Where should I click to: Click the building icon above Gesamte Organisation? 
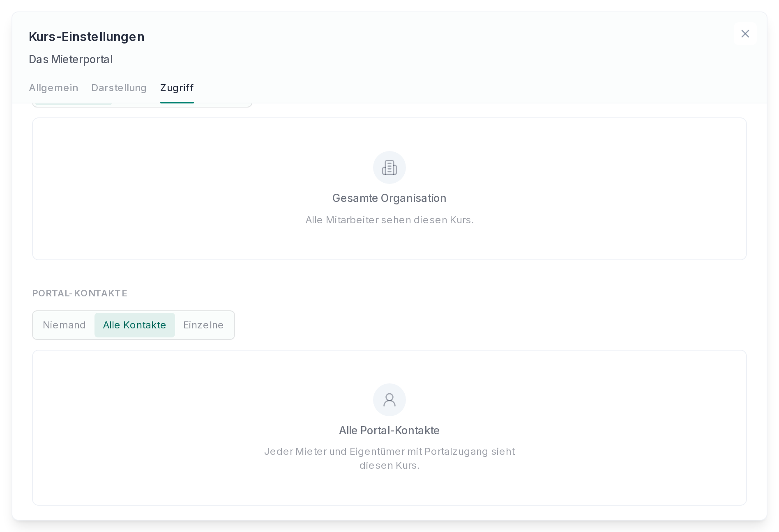pyautogui.click(x=389, y=167)
